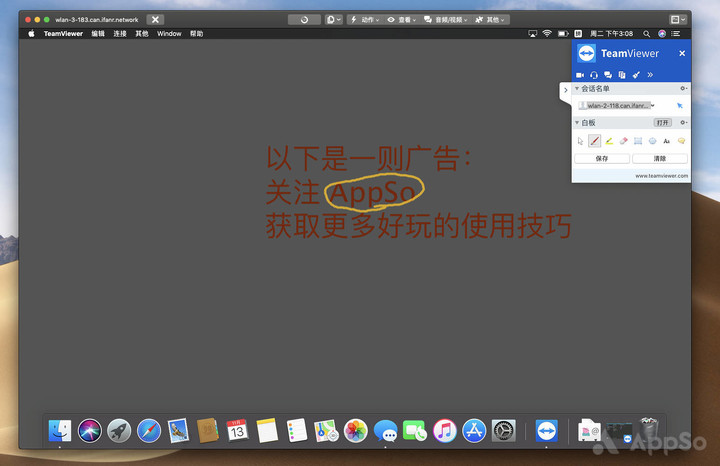Open the chat bubbles icon in TeamViewer
Viewport: 720px width, 466px height.
point(608,75)
